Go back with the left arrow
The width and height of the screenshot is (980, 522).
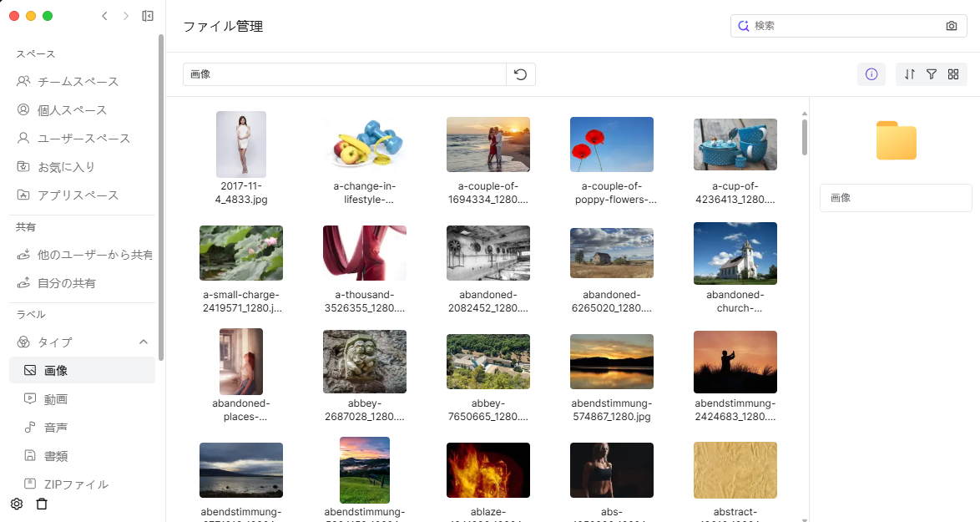coord(104,16)
